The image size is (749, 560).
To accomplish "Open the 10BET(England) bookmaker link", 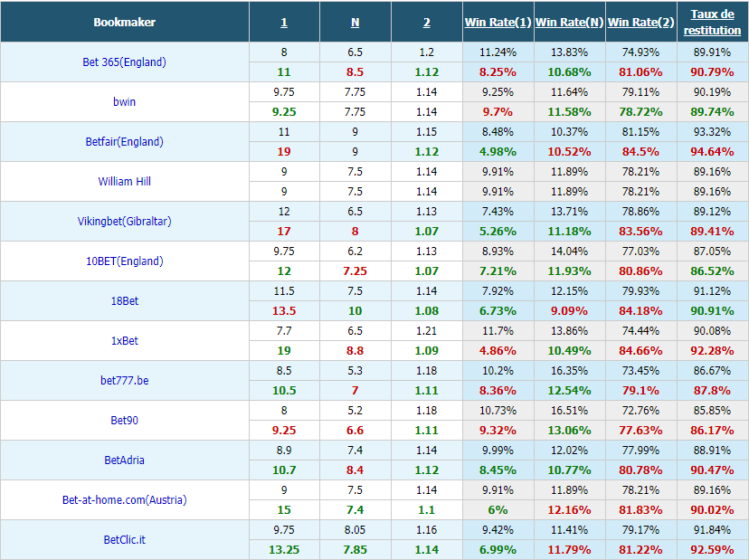I will [124, 261].
